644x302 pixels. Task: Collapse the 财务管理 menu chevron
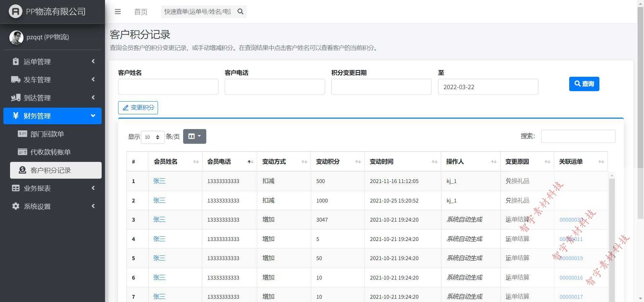tap(93, 116)
